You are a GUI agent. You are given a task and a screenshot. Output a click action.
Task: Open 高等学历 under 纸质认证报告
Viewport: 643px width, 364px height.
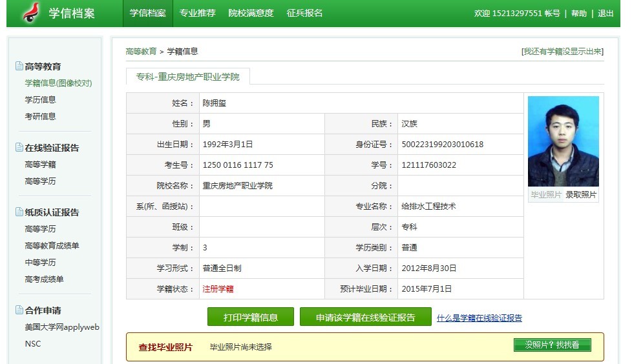click(x=40, y=229)
